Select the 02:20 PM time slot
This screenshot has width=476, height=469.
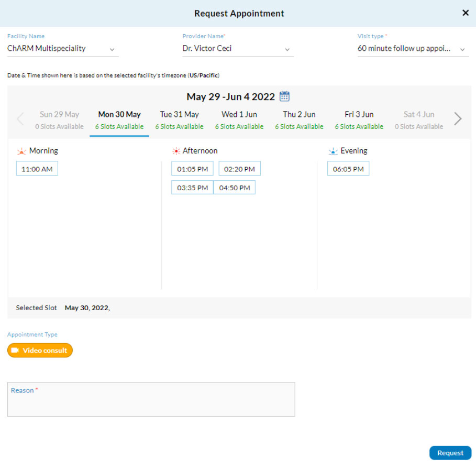coord(239,169)
